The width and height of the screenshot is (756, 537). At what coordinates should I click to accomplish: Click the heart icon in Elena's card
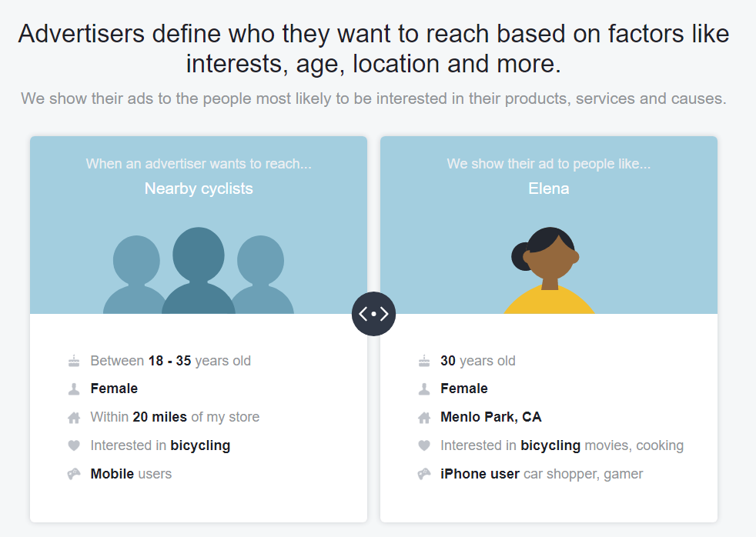pyautogui.click(x=424, y=445)
